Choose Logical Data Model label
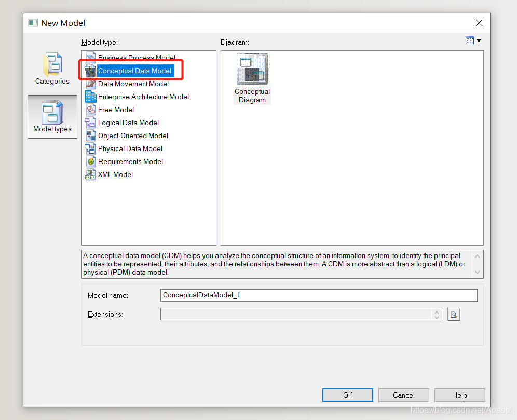Viewport: 517px width, 420px height. 129,123
